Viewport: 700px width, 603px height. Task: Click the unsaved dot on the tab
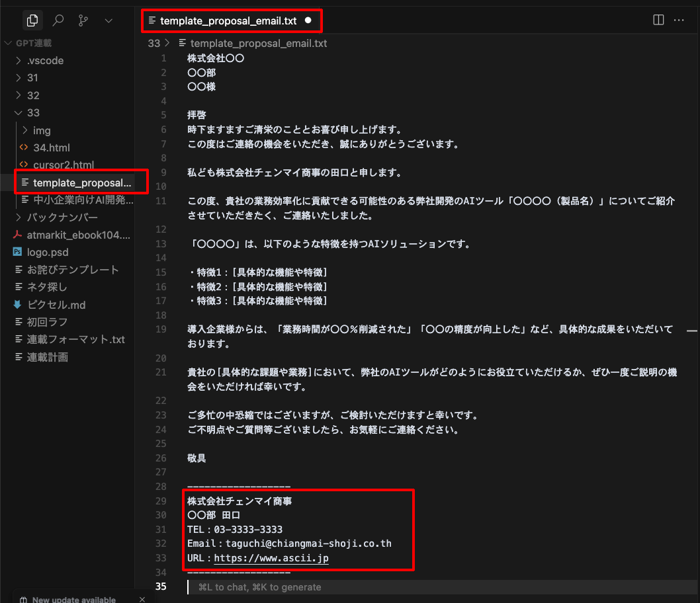pyautogui.click(x=308, y=20)
